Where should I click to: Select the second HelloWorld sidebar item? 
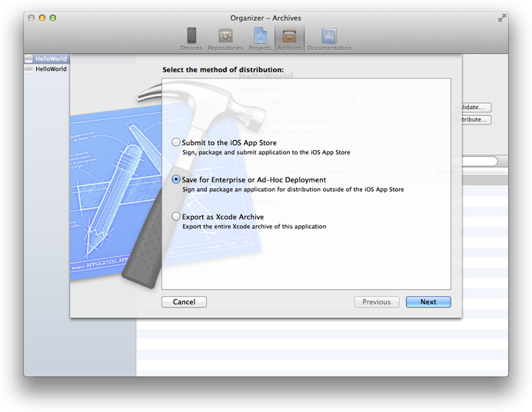(47, 69)
